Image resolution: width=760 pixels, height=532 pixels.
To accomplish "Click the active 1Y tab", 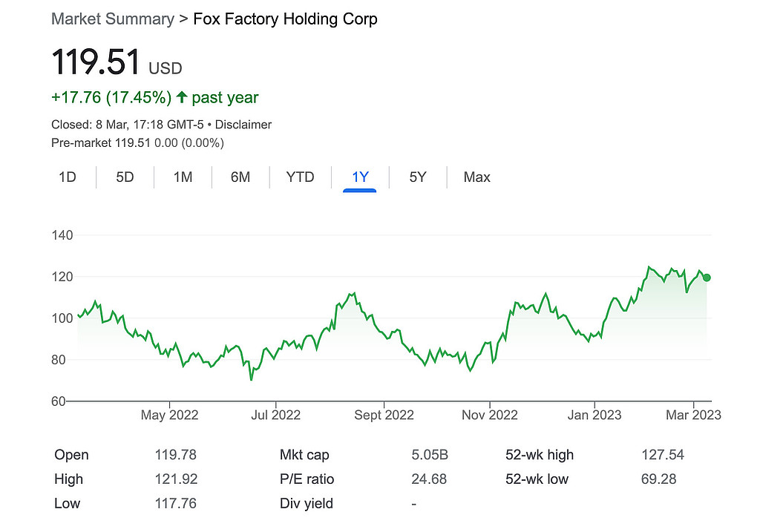I will point(360,177).
